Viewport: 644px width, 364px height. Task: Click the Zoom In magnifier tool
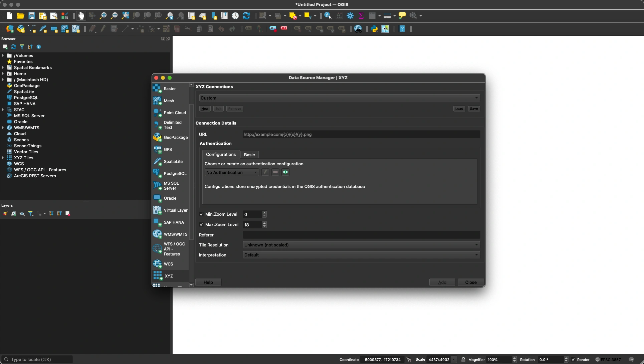click(103, 16)
